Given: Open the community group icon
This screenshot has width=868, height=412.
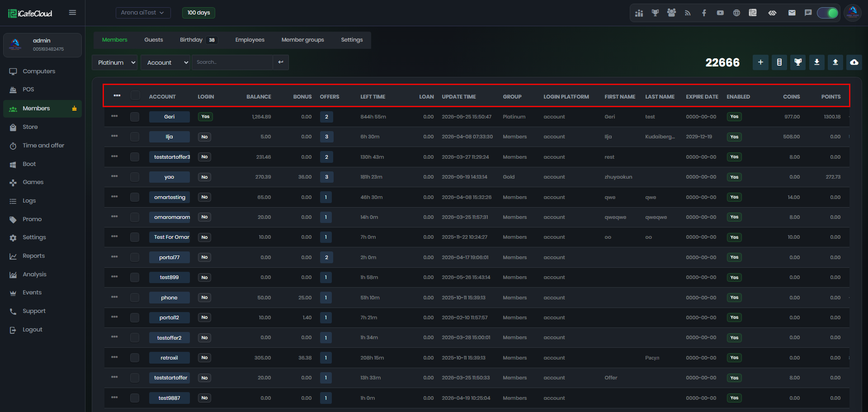Looking at the screenshot, I should coord(671,13).
